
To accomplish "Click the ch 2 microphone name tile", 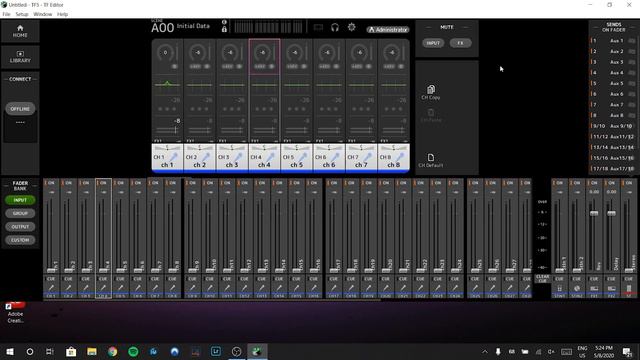I will pyautogui.click(x=199, y=158).
